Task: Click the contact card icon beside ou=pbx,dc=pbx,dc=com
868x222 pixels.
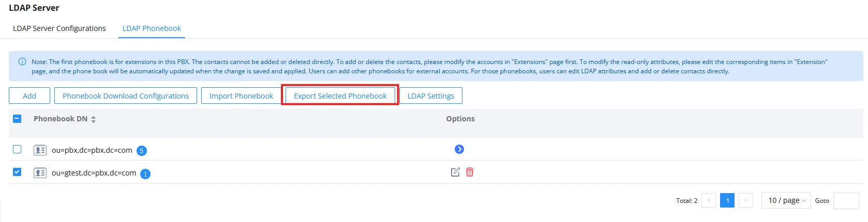Action: coord(40,150)
